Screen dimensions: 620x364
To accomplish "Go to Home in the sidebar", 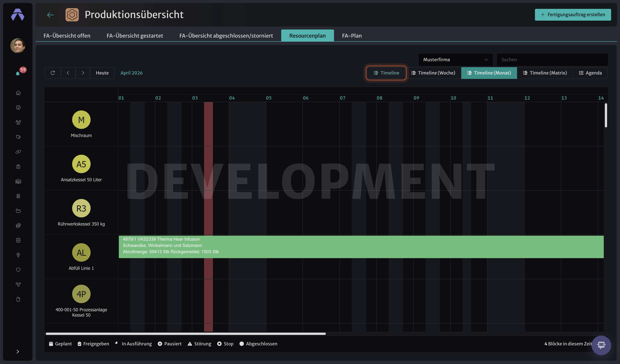I will [x=18, y=93].
